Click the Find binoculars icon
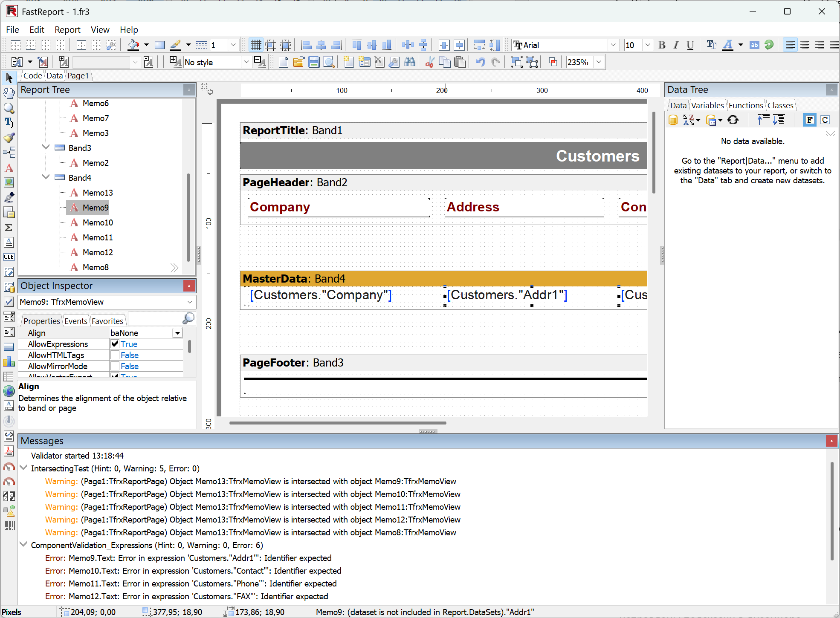Image resolution: width=840 pixels, height=618 pixels. (x=410, y=62)
